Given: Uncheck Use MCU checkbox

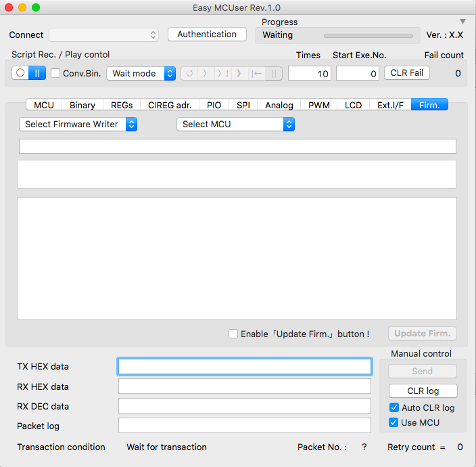Looking at the screenshot, I should 394,422.
